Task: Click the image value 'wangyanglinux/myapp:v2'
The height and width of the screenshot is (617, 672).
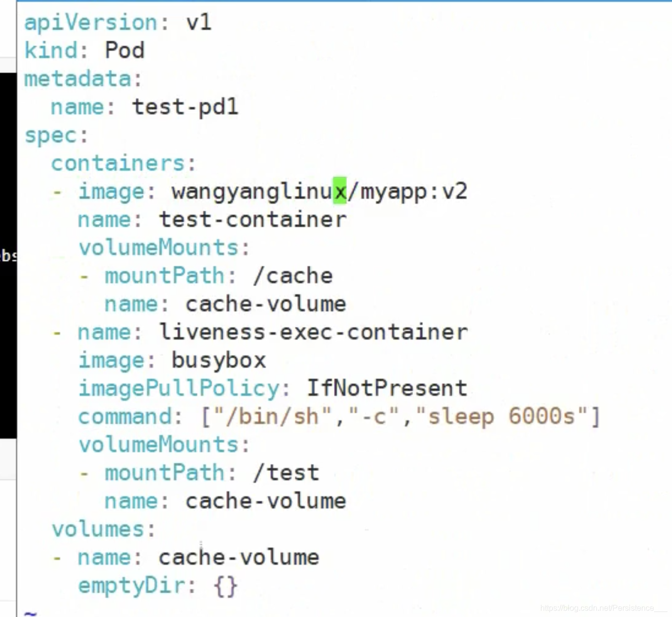Action: 319,191
